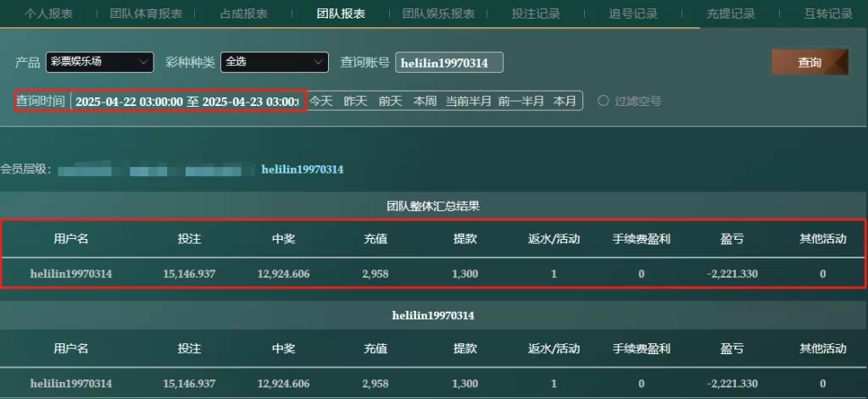868x399 pixels.
Task: Click 手续费盈利 header in the team summary table
Action: click(x=641, y=239)
